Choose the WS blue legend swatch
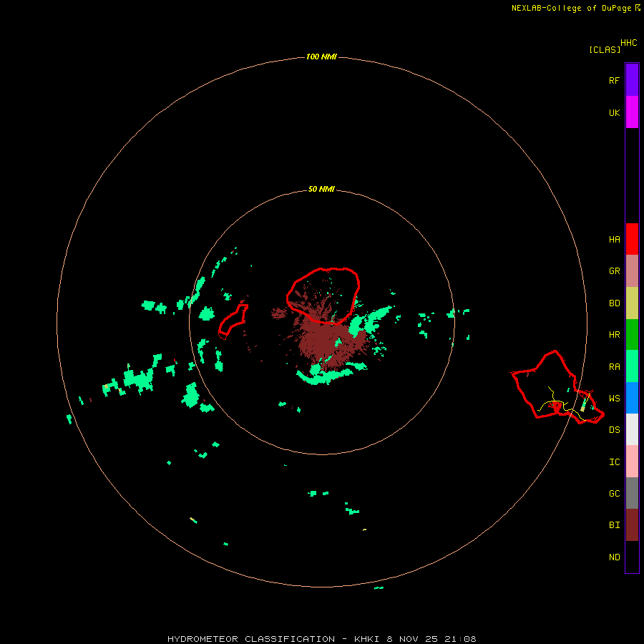Image resolution: width=644 pixels, height=644 pixels. pyautogui.click(x=632, y=398)
